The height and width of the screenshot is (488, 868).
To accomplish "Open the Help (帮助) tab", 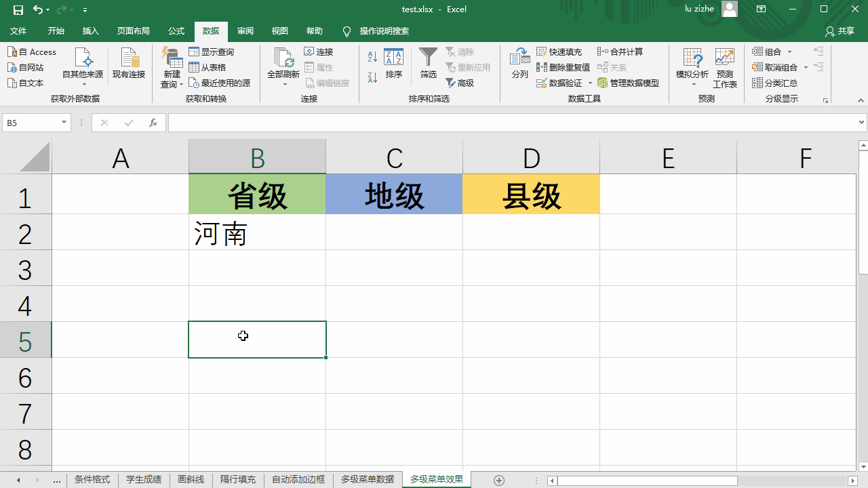I will (315, 31).
